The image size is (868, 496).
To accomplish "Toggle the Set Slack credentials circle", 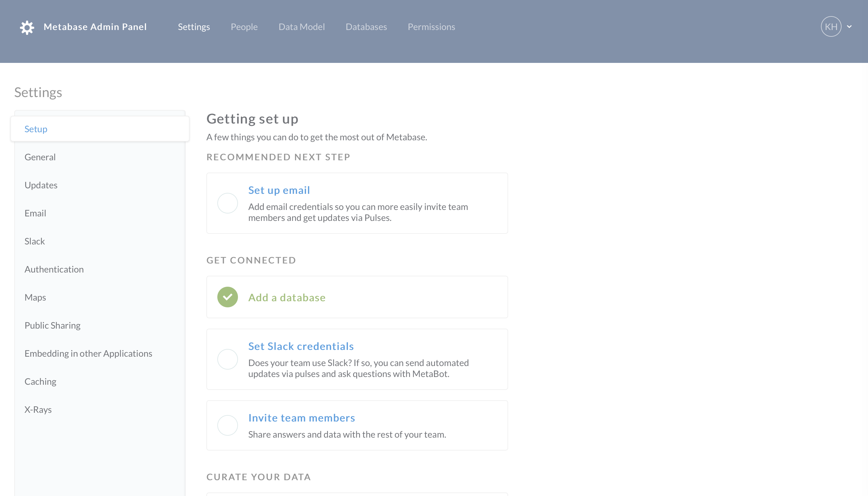I will pyautogui.click(x=227, y=359).
